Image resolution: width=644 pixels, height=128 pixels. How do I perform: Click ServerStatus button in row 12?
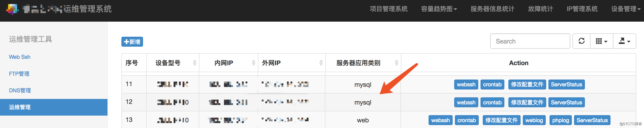coord(566,103)
